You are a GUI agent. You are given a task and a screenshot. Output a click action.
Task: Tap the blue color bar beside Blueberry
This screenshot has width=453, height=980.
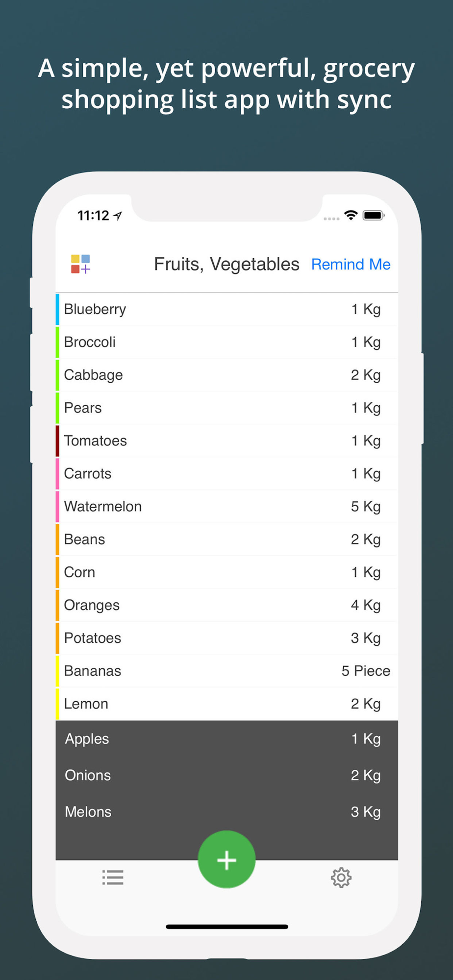[x=58, y=309]
